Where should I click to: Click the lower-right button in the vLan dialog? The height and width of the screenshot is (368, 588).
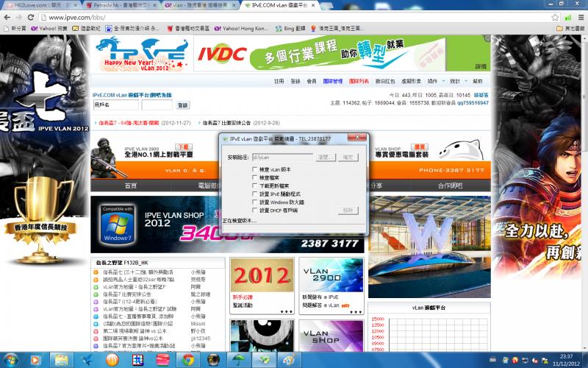point(348,210)
